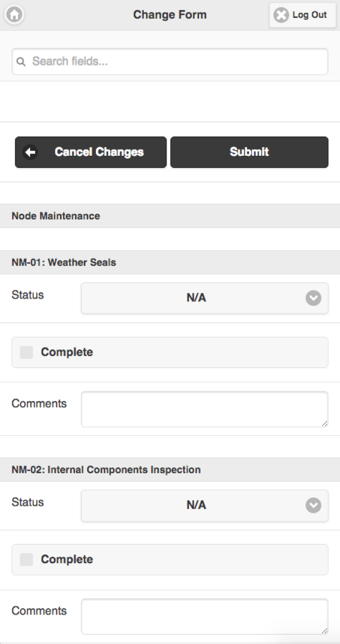Click the Weather Seals Comments text area

(x=204, y=409)
